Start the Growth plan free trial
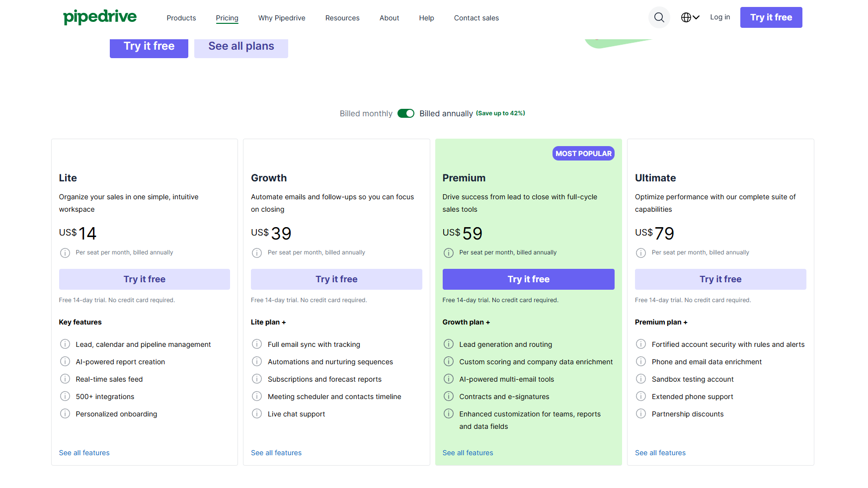 click(x=336, y=279)
